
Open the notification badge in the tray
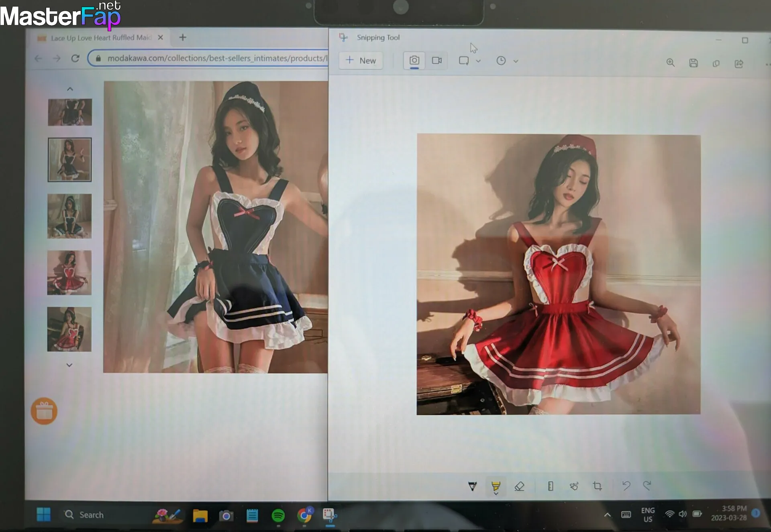756,513
